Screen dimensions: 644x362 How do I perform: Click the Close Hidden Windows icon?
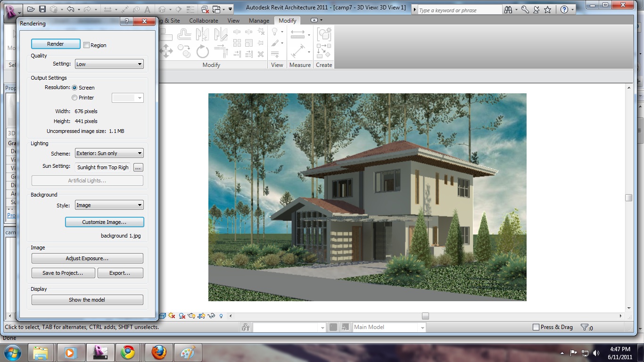(205, 9)
